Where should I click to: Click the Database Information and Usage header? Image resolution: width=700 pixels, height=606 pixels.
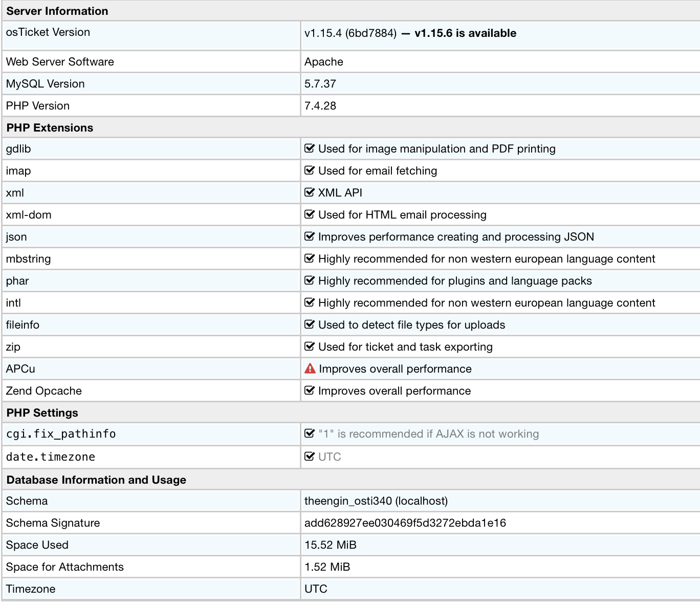click(x=96, y=480)
